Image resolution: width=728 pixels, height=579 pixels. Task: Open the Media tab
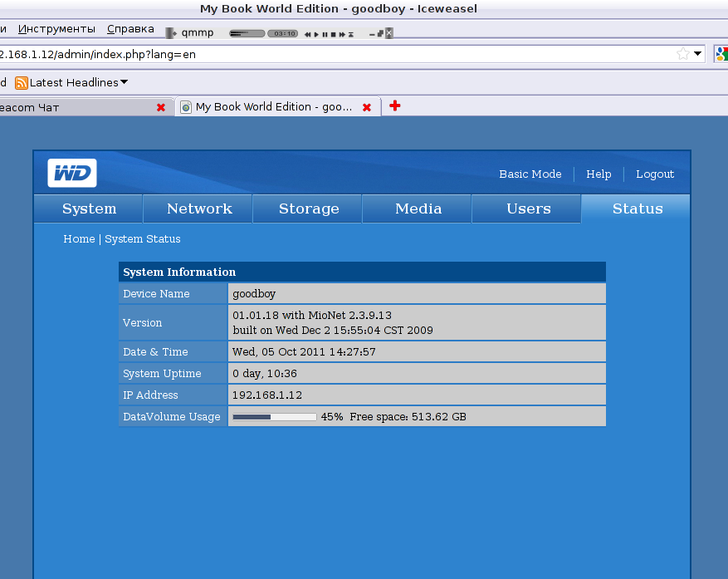(x=418, y=209)
